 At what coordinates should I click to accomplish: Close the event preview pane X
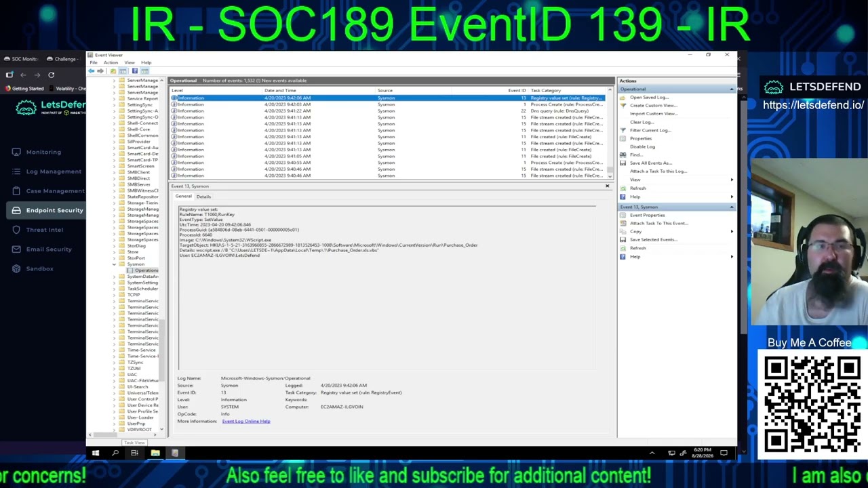[607, 186]
